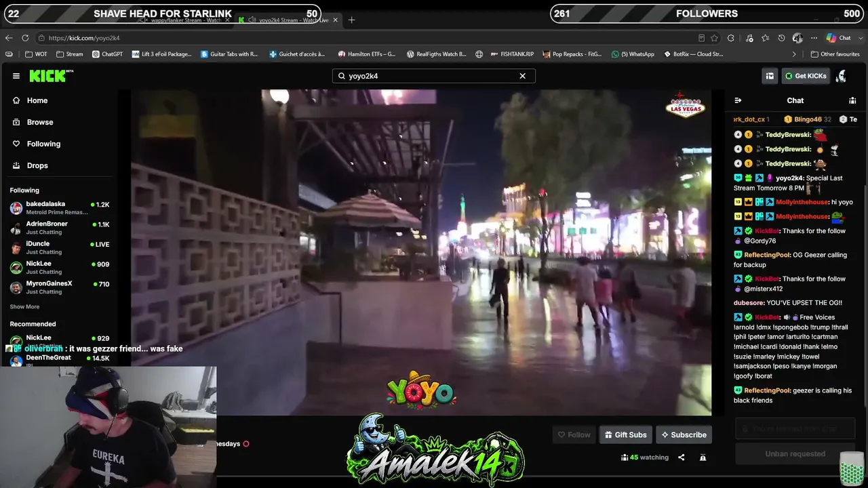Click the Kick search field

434,76
